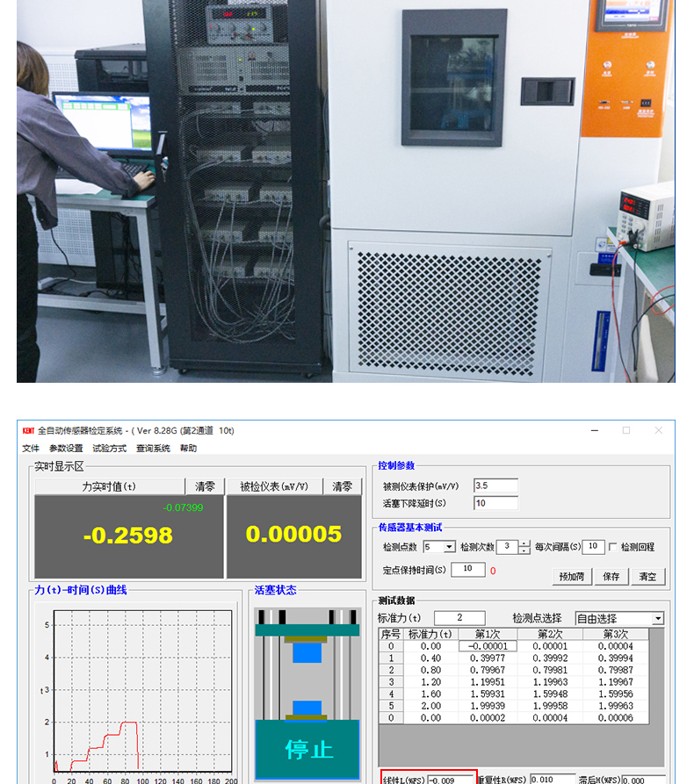
Task: Decrease 检测次数 with the down arrow
Action: pyautogui.click(x=524, y=550)
